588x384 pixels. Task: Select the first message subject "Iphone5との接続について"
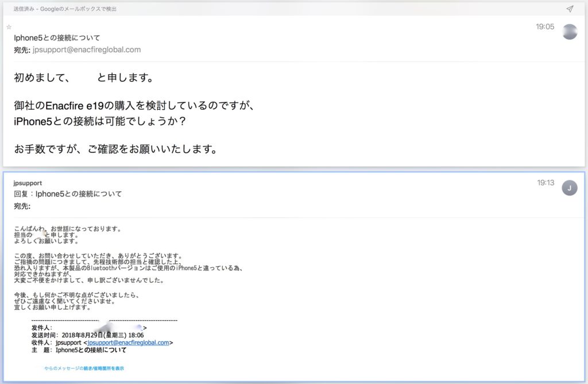[57, 37]
